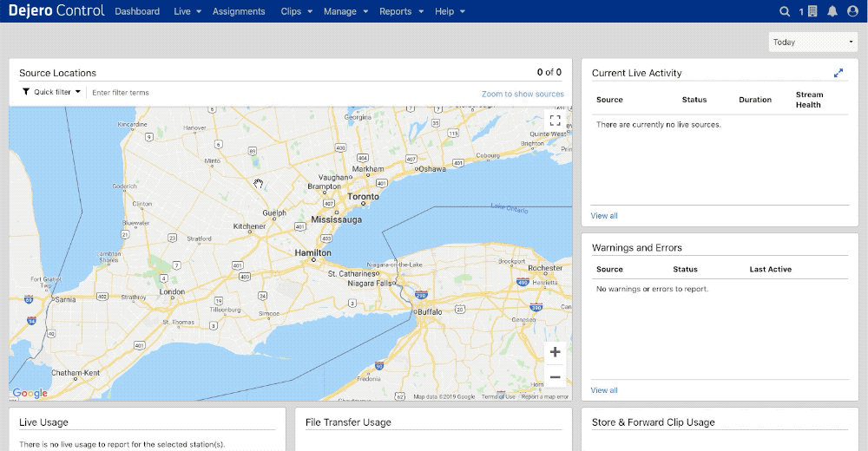Zoom out on the map

coord(556,377)
